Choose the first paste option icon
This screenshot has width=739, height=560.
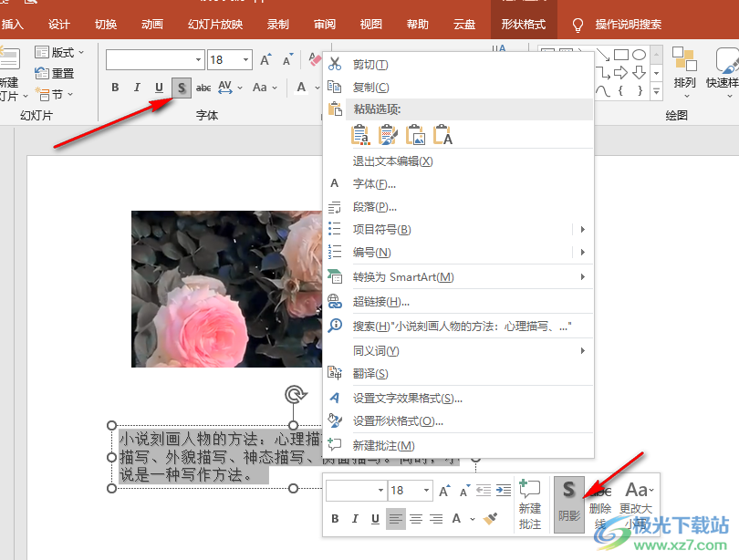tap(360, 135)
